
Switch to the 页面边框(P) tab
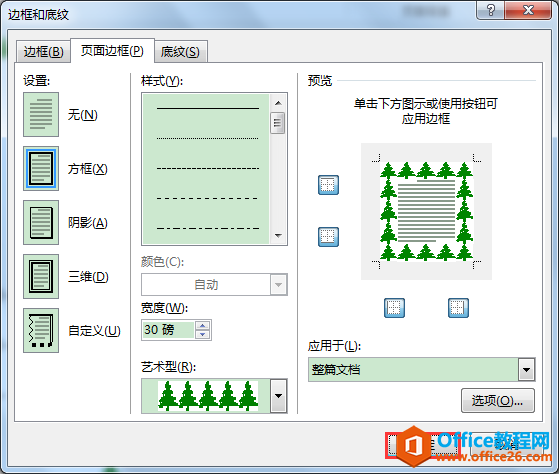click(x=112, y=51)
